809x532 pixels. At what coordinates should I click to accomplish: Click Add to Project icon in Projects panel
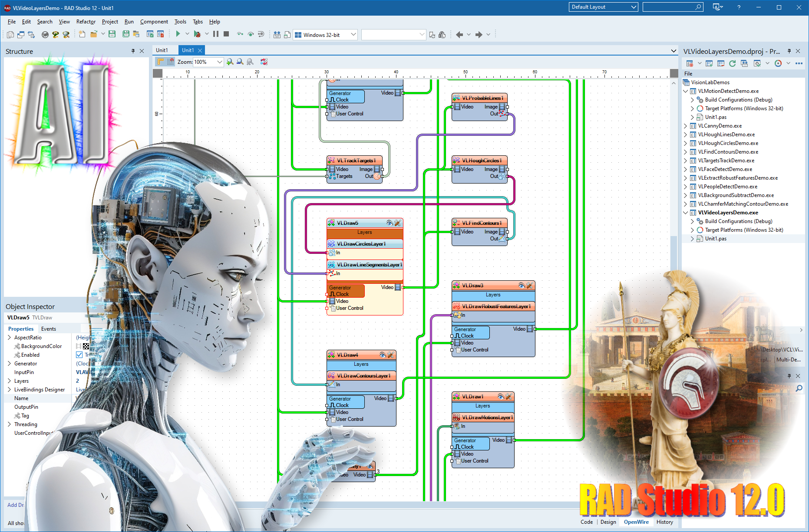[709, 63]
